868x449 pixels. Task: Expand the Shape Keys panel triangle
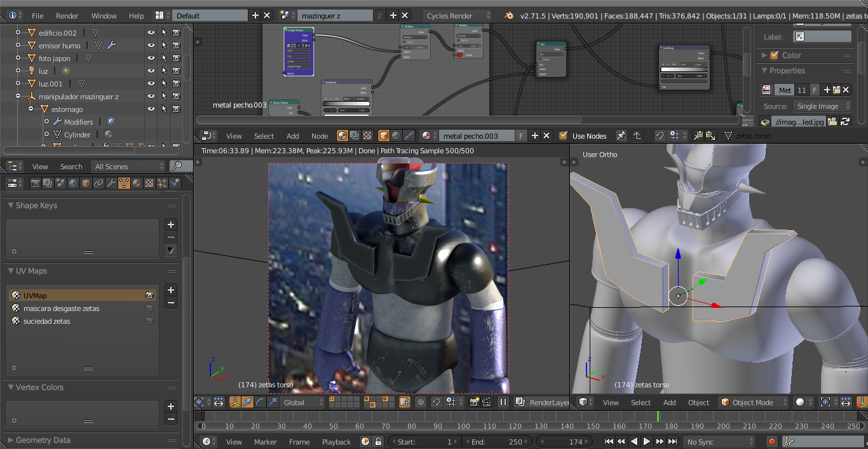[x=11, y=205]
